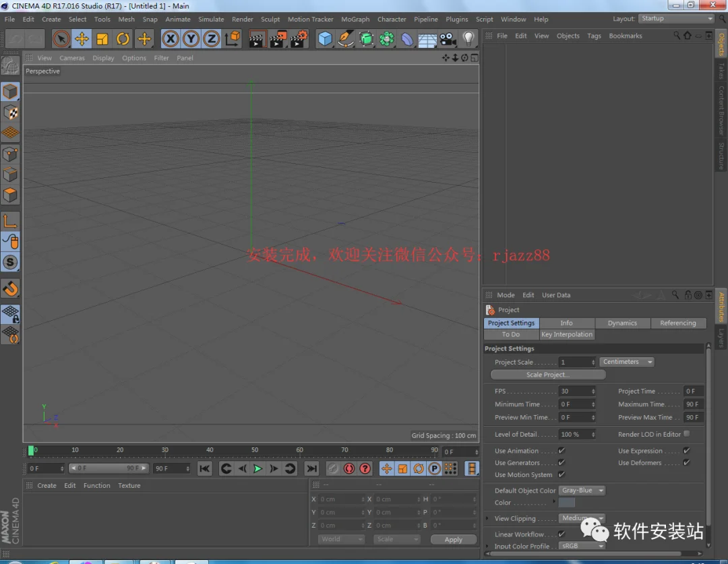Select the Live Selection tool
This screenshot has height=564, width=728.
coord(61,39)
